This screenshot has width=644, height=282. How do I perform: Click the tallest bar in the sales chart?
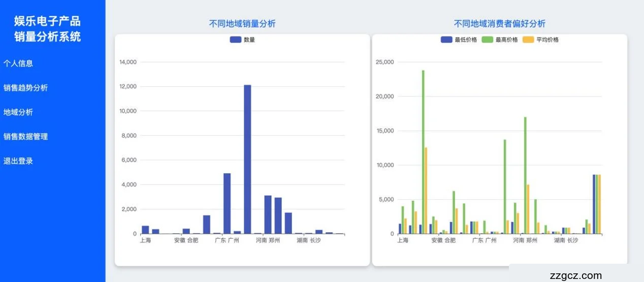[x=247, y=158]
